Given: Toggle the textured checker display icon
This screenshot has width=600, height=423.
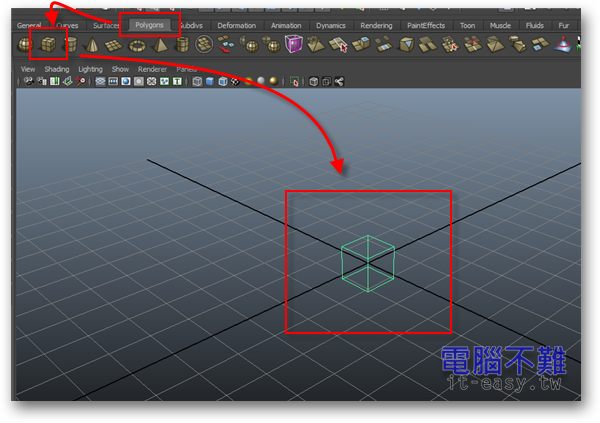Looking at the screenshot, I should [x=234, y=81].
